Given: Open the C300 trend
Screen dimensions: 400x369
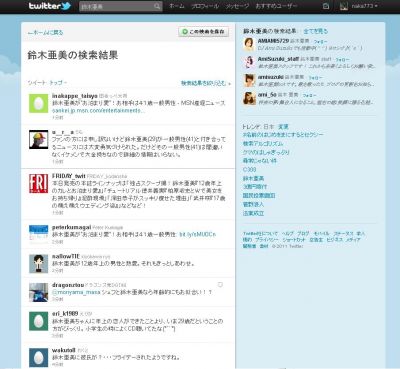Looking at the screenshot, I should coord(249,170).
